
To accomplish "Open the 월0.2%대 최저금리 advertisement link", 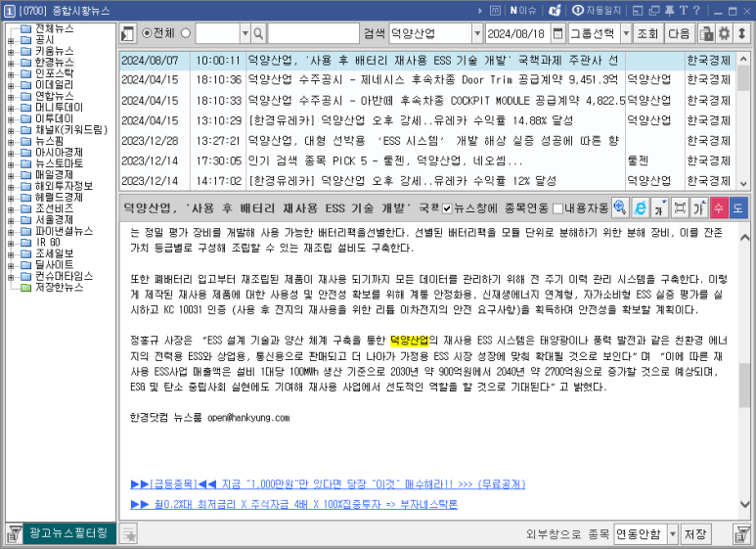I will click(x=294, y=504).
